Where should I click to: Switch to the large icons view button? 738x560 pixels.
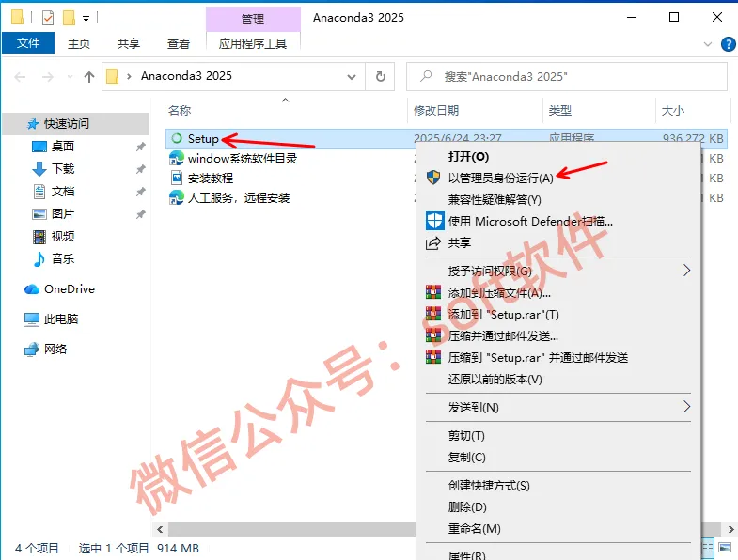tap(725, 548)
